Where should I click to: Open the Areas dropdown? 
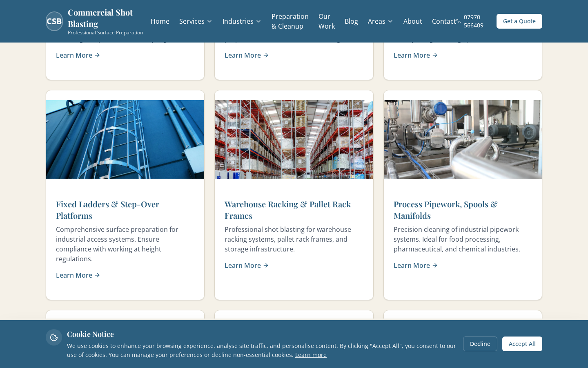pos(380,21)
